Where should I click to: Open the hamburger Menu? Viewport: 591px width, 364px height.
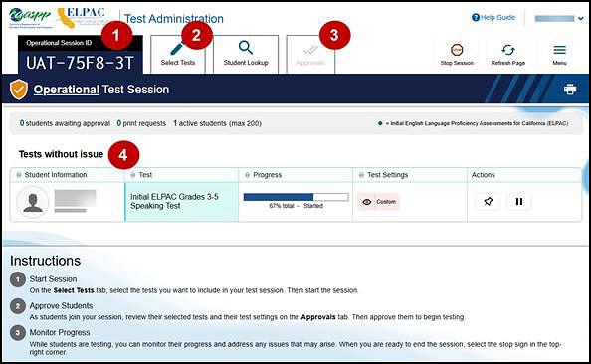[x=560, y=54]
